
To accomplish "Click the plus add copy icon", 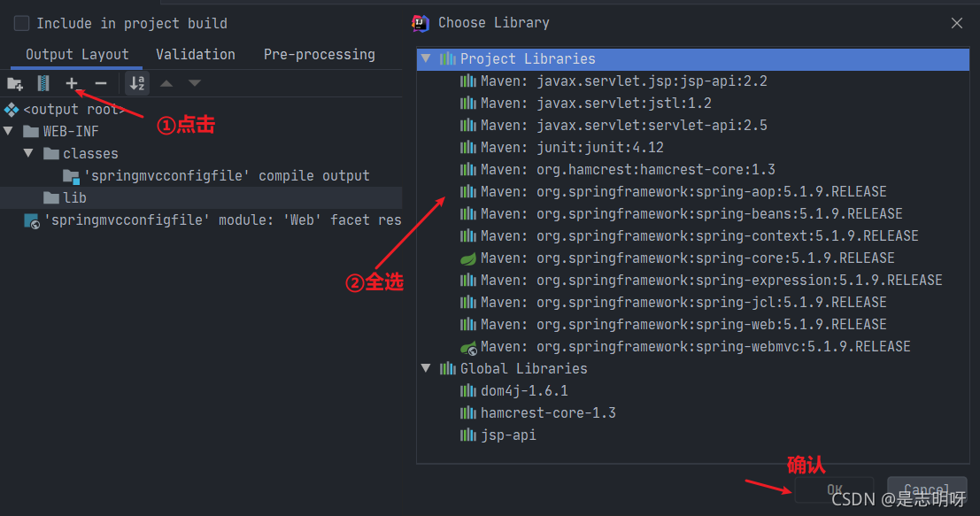I will point(72,83).
